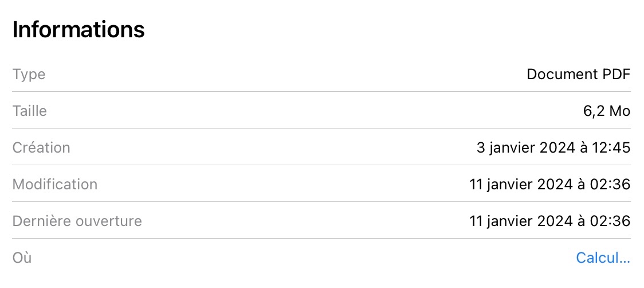Click the creation date 3 janvier 2024

click(525, 148)
